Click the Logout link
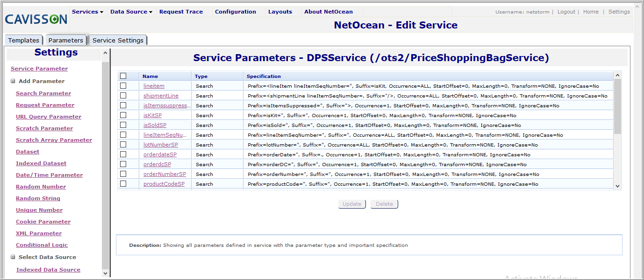 pyautogui.click(x=566, y=12)
